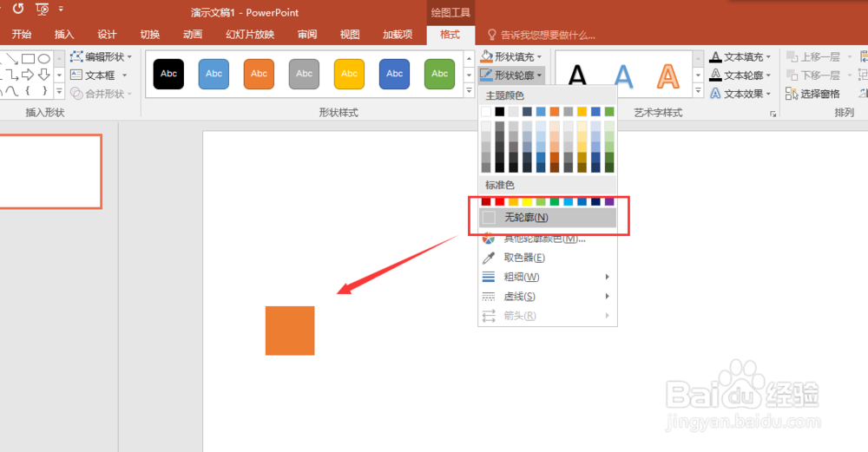Choose 无轮廓 No Outline menu item
Viewport: 868px width, 452px height.
[x=548, y=218]
